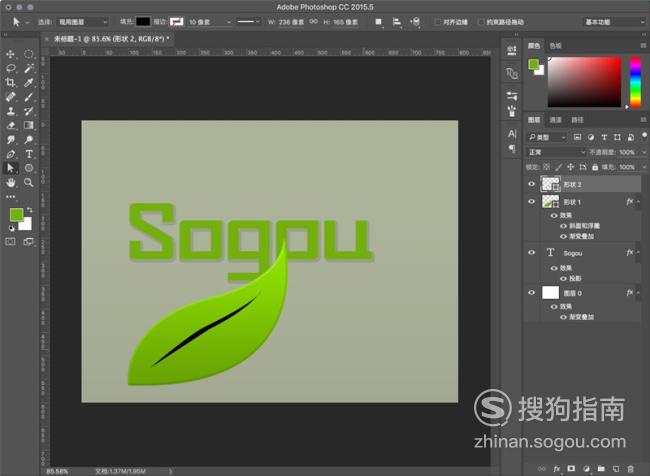This screenshot has width=650, height=476.
Task: Click the fill color swatch in options bar
Action: coord(143,22)
